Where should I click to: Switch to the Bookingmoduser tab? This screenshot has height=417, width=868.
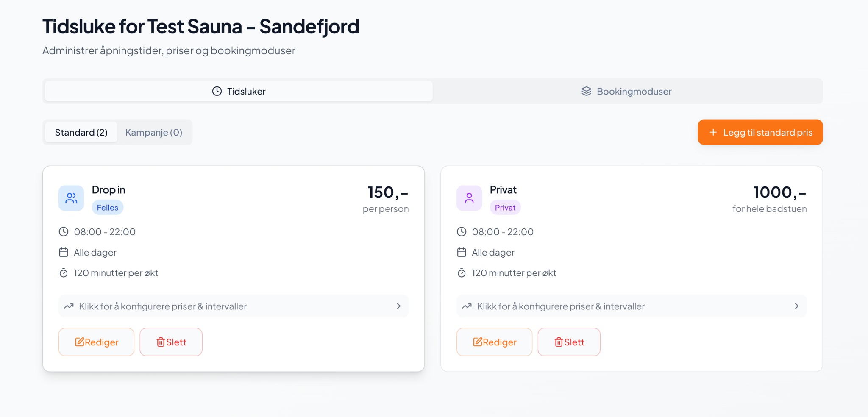click(626, 91)
